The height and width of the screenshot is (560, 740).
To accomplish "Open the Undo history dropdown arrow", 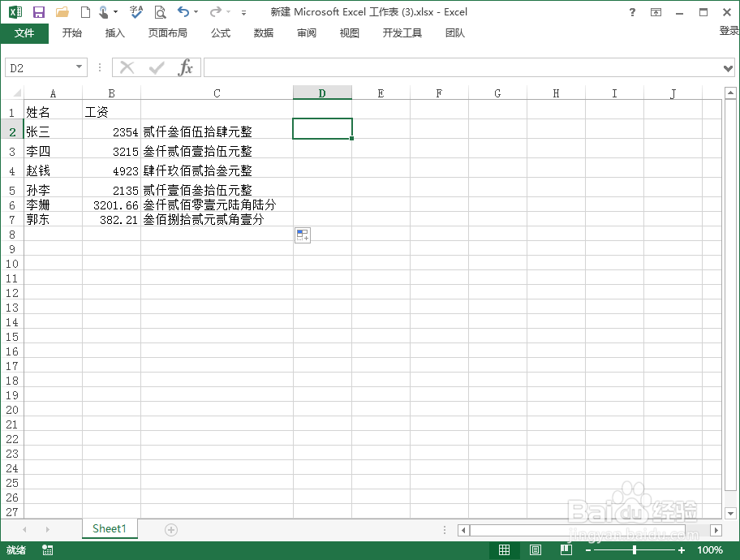I will tap(196, 12).
